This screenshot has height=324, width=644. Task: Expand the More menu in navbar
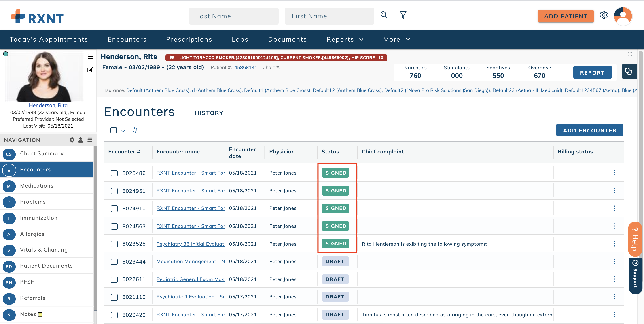tap(396, 40)
